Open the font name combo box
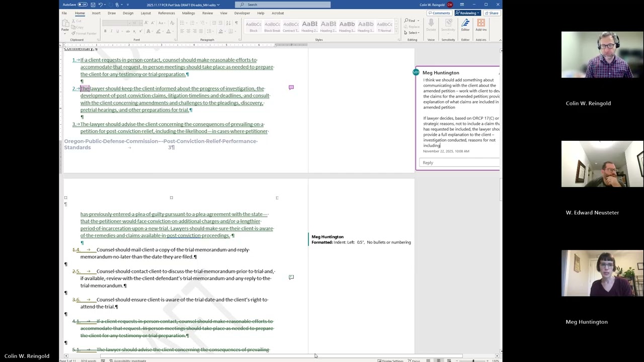644x362 pixels. pos(116,23)
